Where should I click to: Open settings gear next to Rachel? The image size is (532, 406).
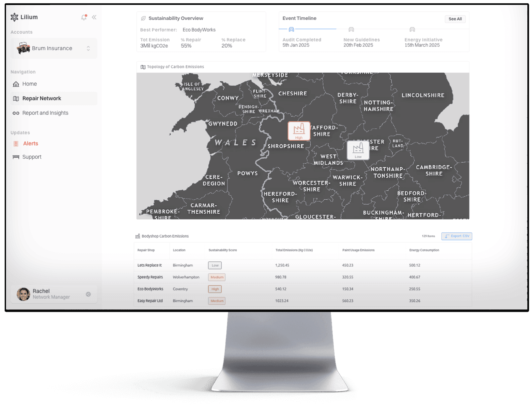click(x=88, y=294)
